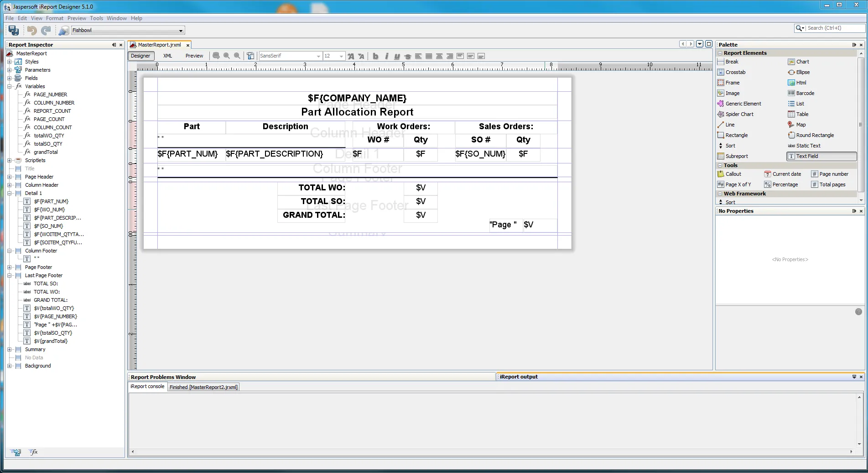Open the Edit menu
This screenshot has height=473, width=868.
click(x=22, y=18)
